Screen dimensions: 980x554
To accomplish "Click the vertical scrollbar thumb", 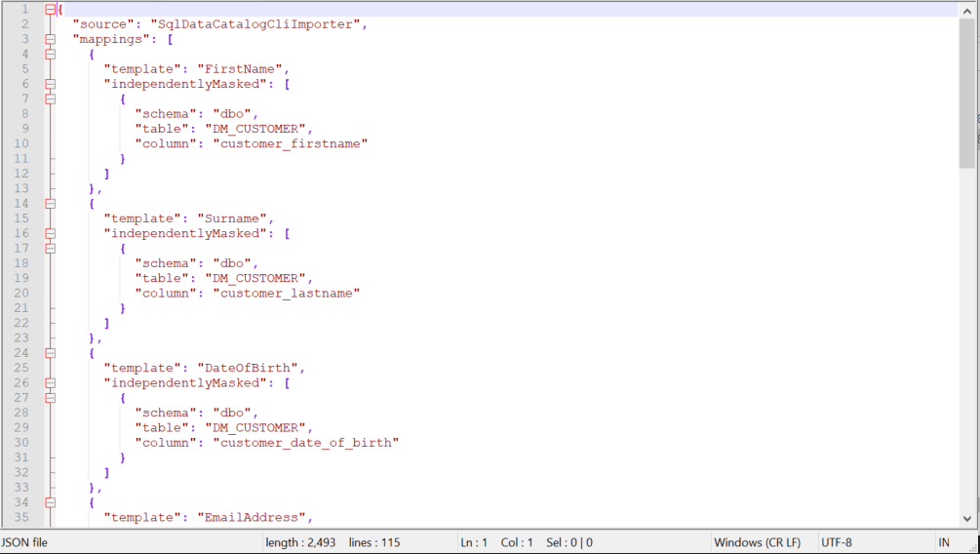I will pos(967,94).
